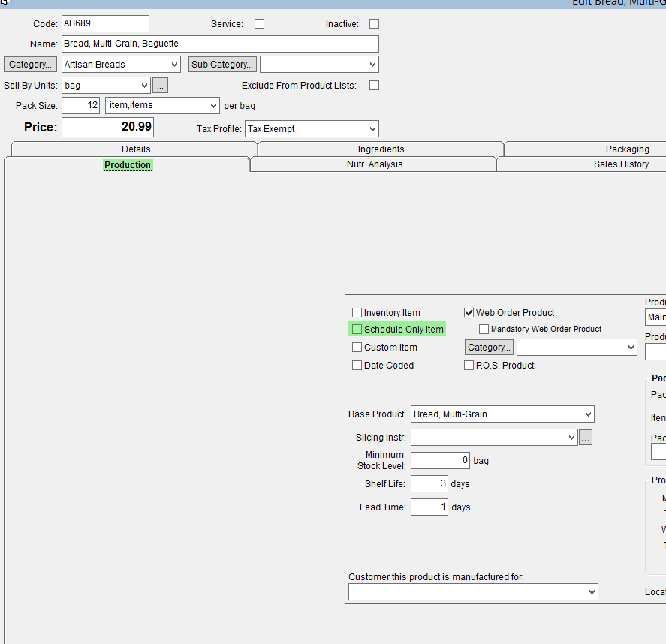Image resolution: width=666 pixels, height=644 pixels.
Task: Tick the Inactive checkbox
Action: [374, 24]
